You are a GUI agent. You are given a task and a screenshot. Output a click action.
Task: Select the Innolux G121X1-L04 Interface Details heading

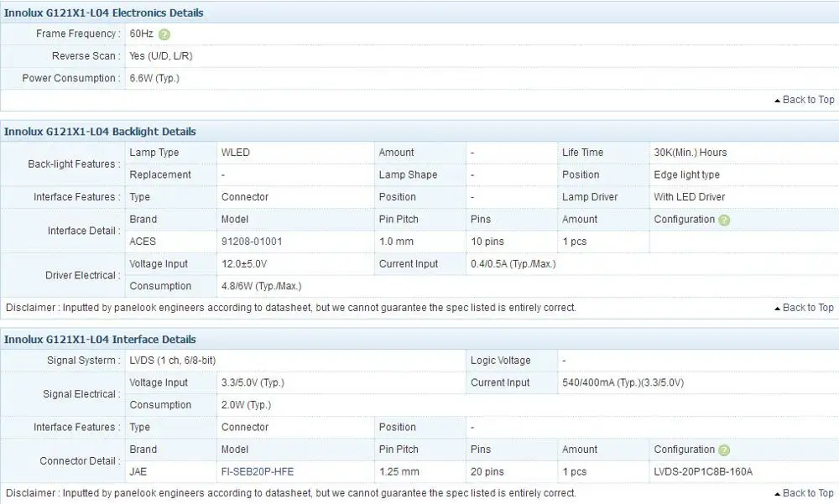pyautogui.click(x=100, y=339)
